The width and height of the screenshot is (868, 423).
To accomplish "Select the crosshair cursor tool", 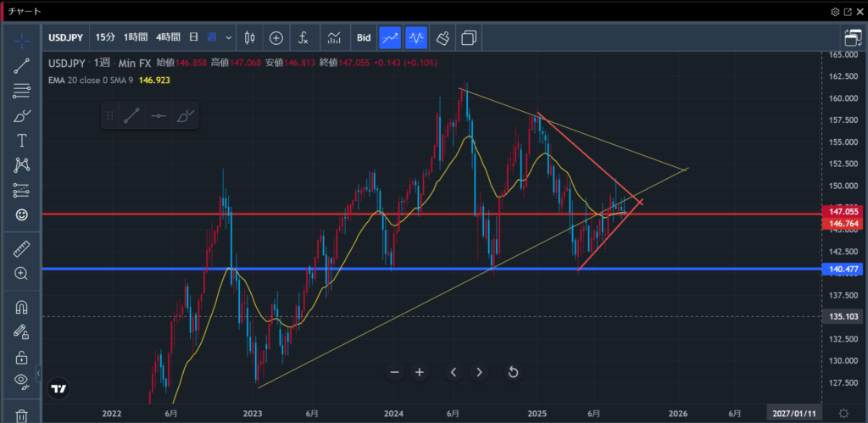I will point(21,40).
